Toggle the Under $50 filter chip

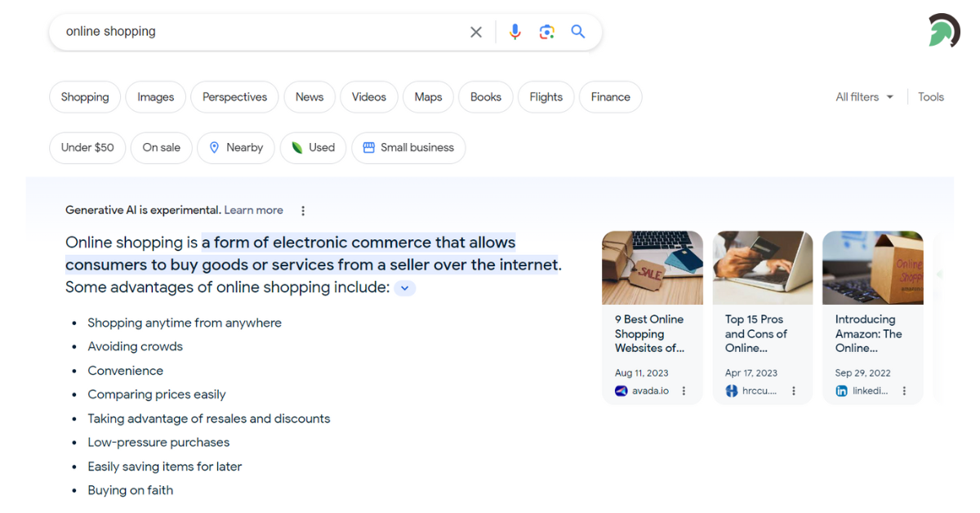[87, 148]
